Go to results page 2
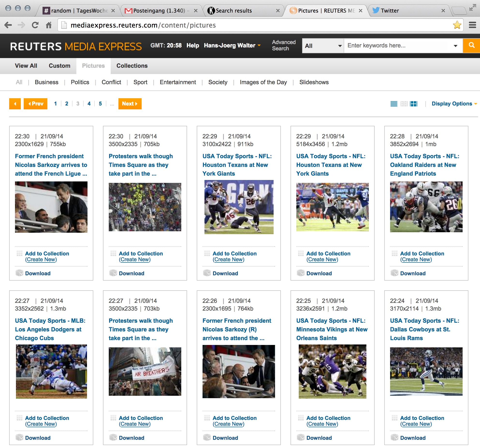 (67, 104)
